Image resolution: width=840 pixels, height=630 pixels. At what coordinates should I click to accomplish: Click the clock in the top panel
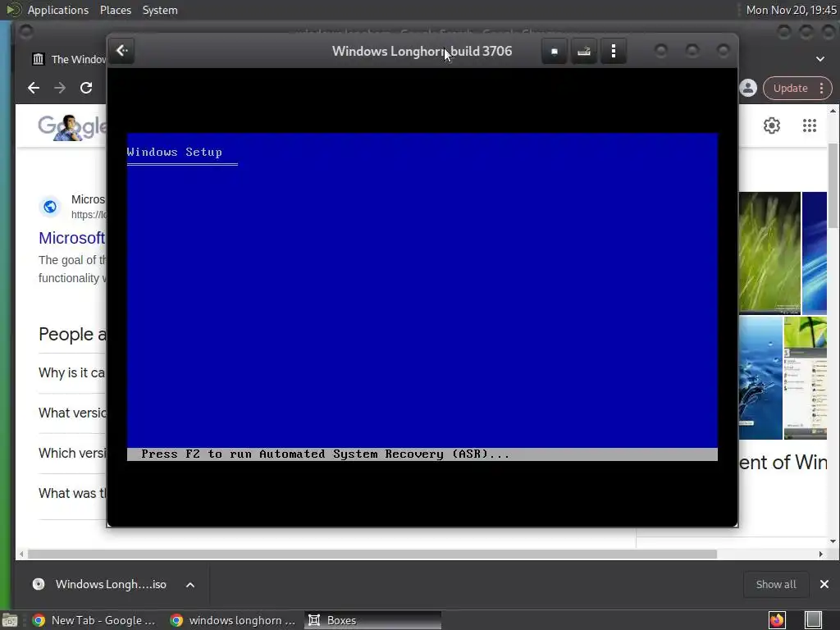(792, 10)
